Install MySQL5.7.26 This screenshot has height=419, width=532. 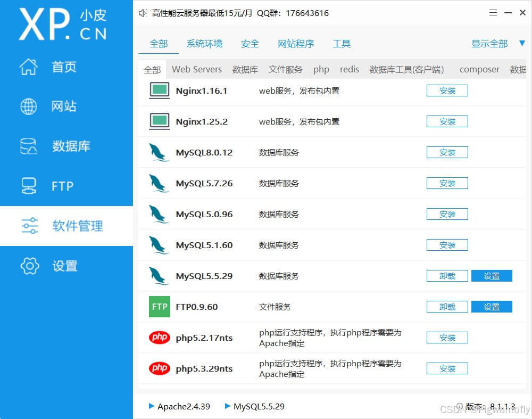tap(447, 183)
